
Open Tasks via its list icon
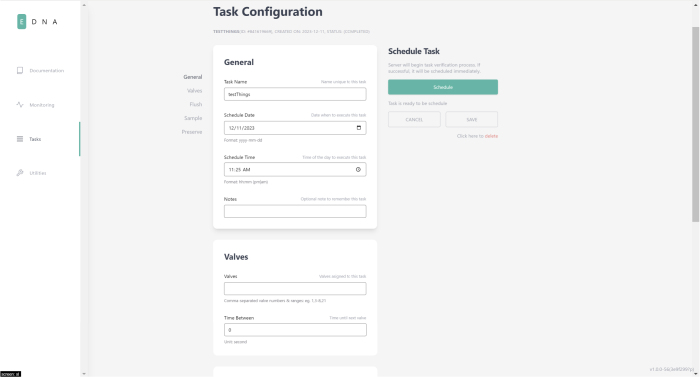click(20, 139)
